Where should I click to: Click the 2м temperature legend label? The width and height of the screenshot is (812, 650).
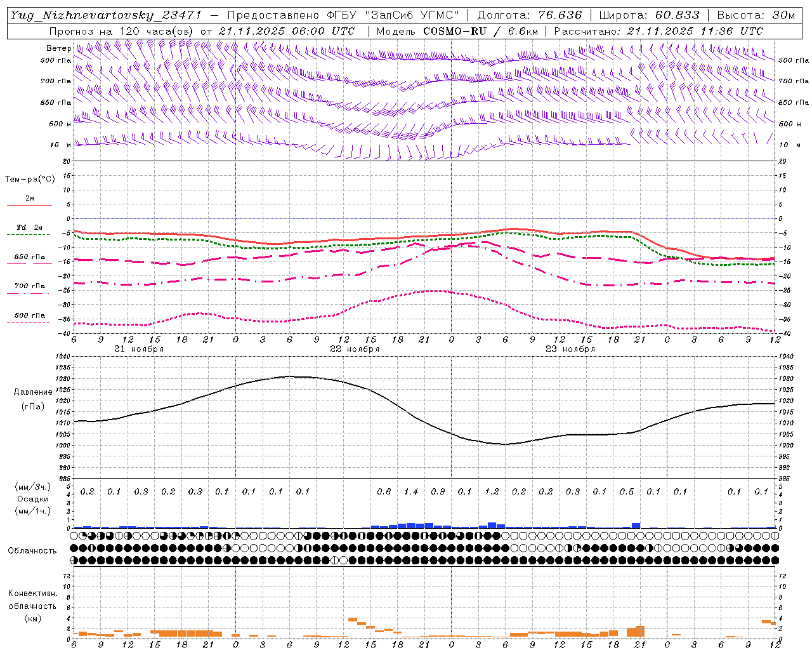click(30, 198)
